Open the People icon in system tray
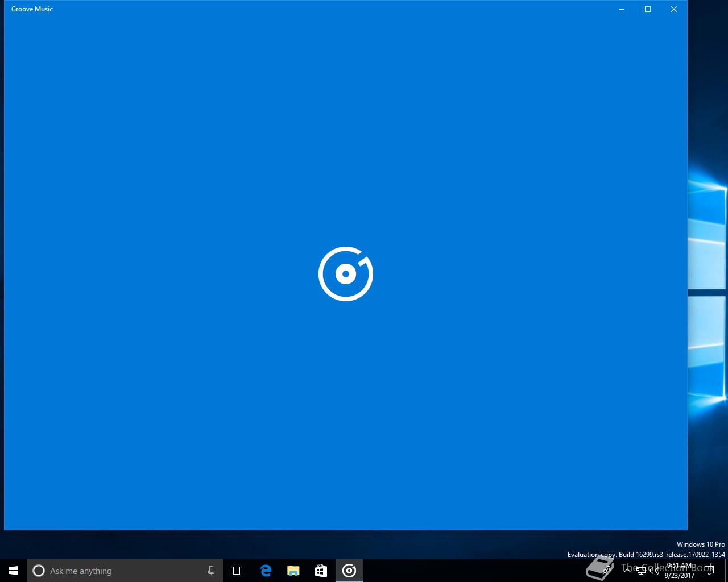The image size is (728, 582). [606, 571]
